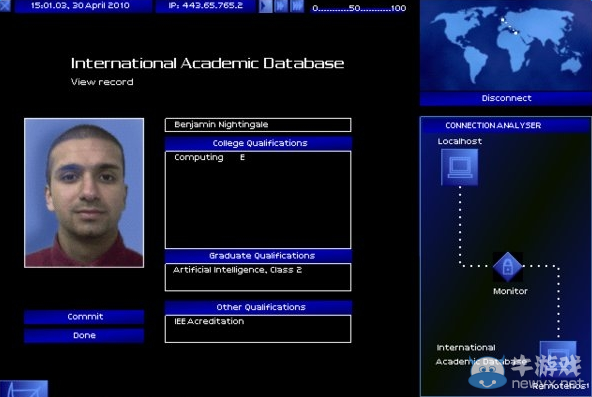The image size is (592, 397).
Task: Click the IP address display
Action: 205,6
